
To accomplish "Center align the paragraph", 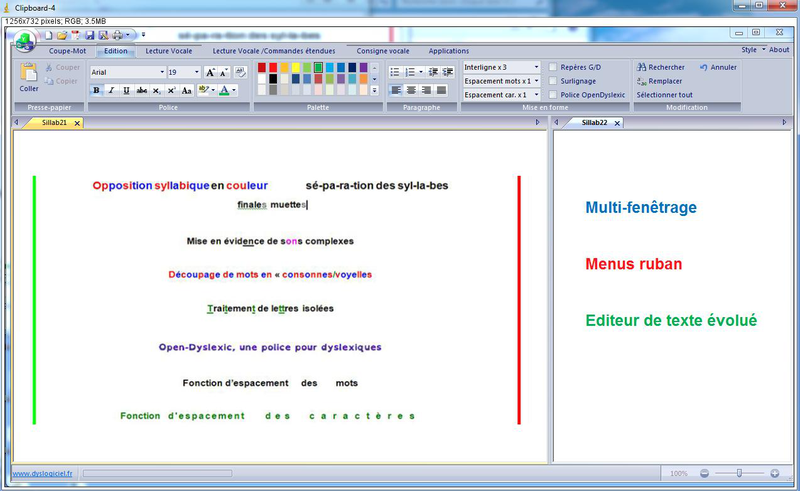I will click(410, 90).
